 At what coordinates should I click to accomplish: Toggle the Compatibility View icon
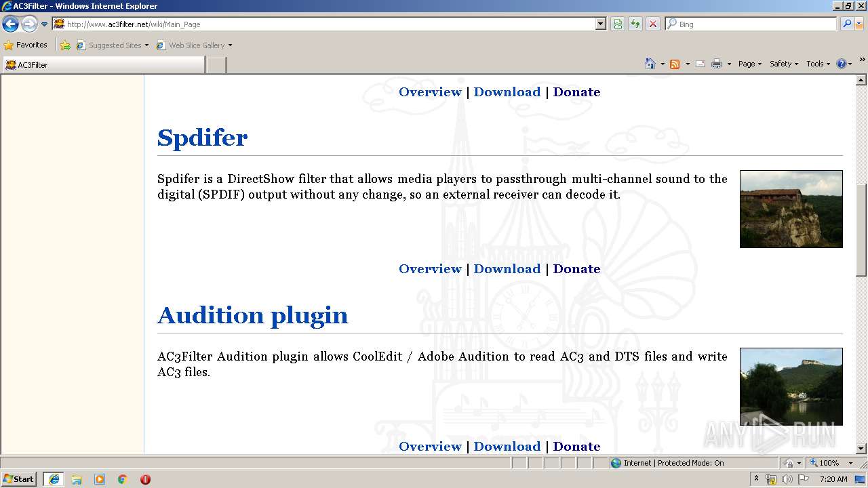[x=618, y=24]
